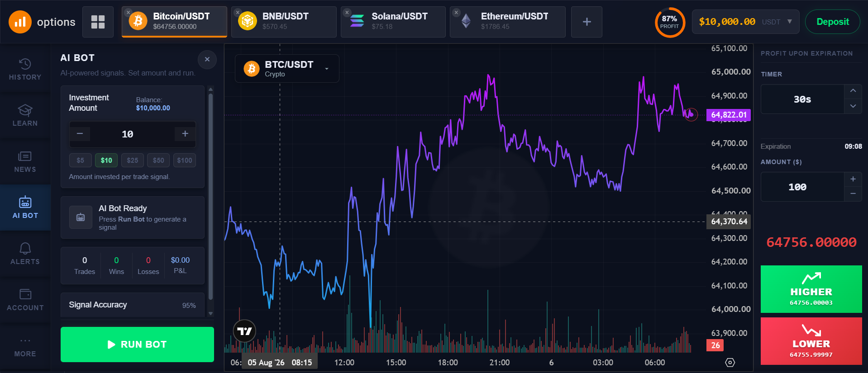Image resolution: width=868 pixels, height=373 pixels.
Task: Click the Deposit button
Action: pyautogui.click(x=832, y=22)
